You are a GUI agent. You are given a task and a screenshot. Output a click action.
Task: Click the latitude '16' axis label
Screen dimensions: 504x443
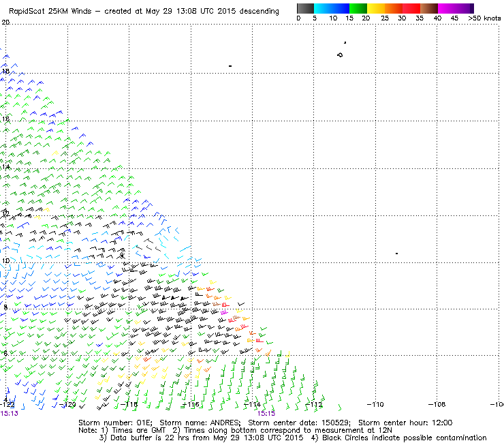(x=5, y=119)
